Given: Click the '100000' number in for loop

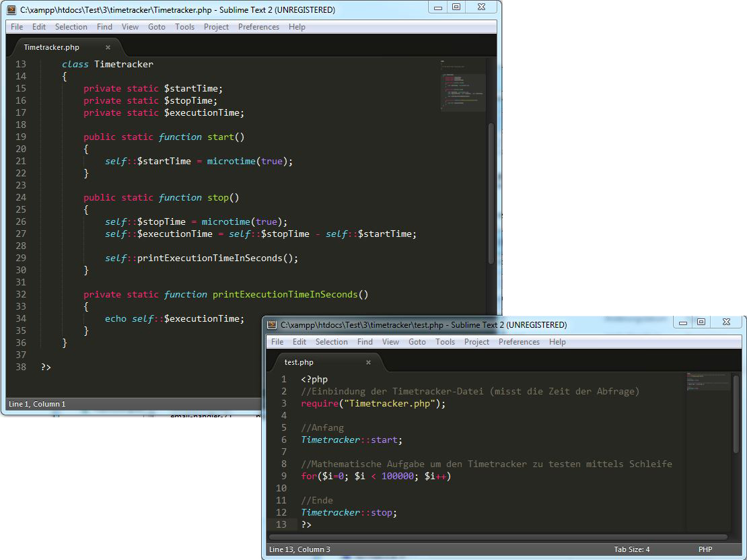Looking at the screenshot, I should [x=397, y=476].
